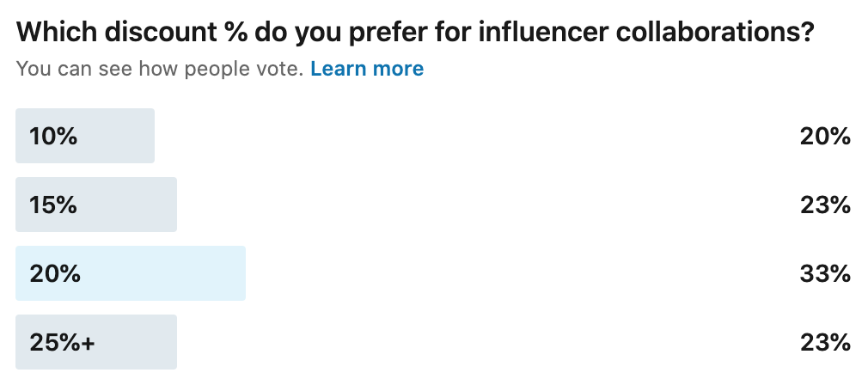Viewport: 868px width, 385px height.
Task: Click the 23% vote result beside the 15% option
Action: (x=824, y=205)
